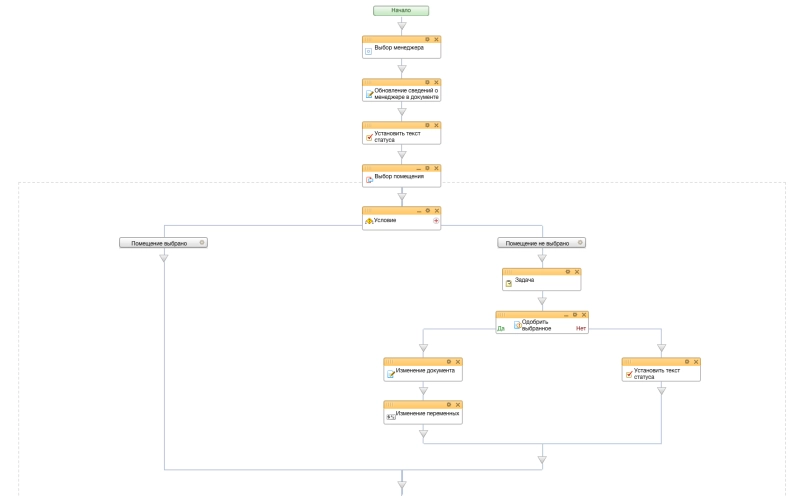Open settings gear of "Выбор менеджера" block
Image resolution: width=800 pixels, height=496 pixels.
(x=427, y=39)
